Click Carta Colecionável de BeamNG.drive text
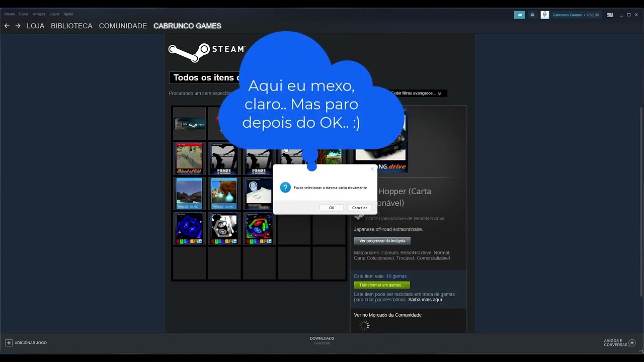The image size is (644, 362). click(x=405, y=219)
